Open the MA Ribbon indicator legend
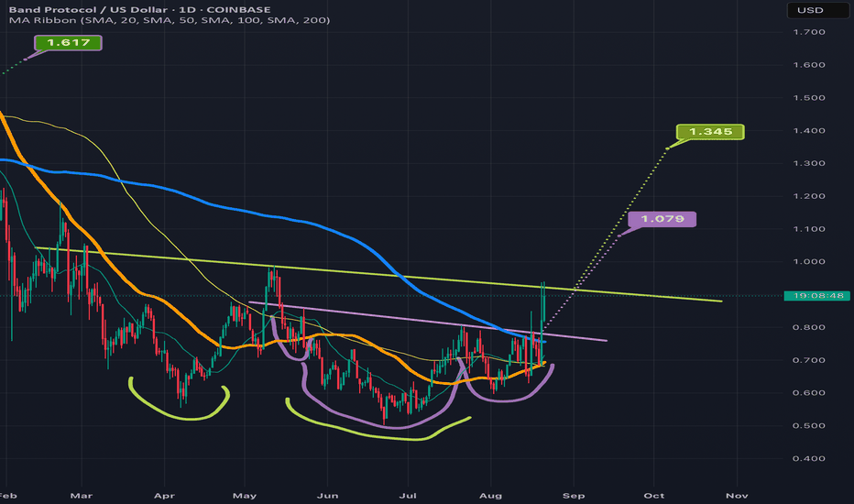854x504 pixels. click(170, 20)
